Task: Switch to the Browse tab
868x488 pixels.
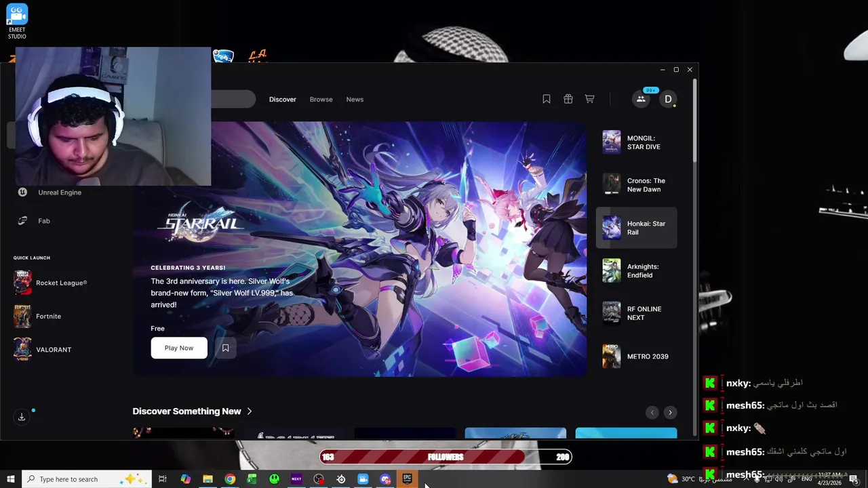Action: (321, 100)
